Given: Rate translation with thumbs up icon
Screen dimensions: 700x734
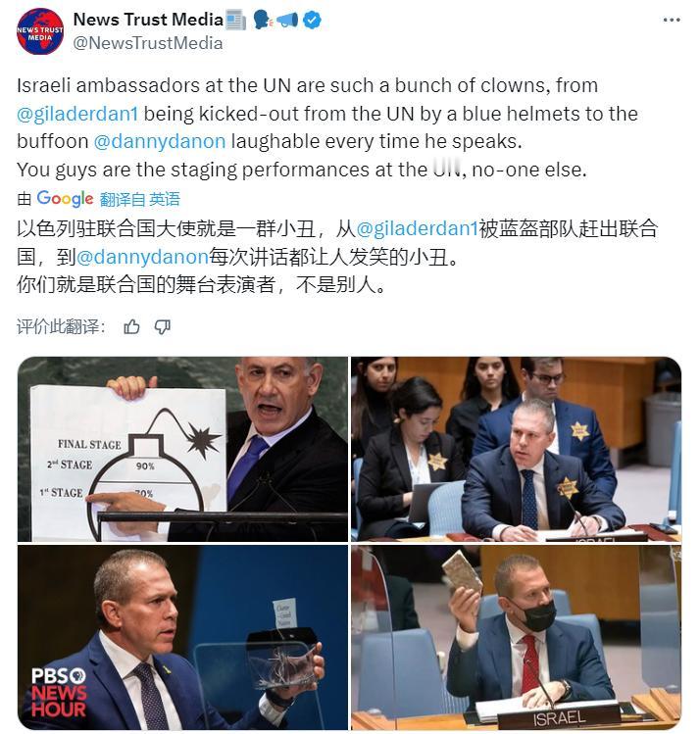Looking at the screenshot, I should point(131,326).
